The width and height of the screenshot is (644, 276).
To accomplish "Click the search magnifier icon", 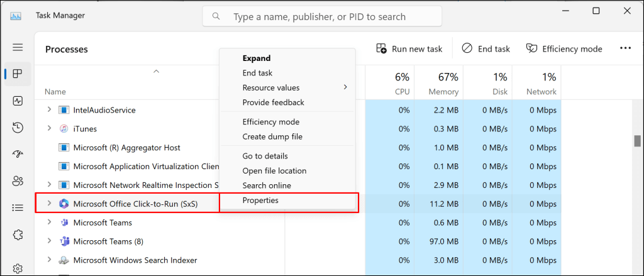I will pyautogui.click(x=216, y=16).
